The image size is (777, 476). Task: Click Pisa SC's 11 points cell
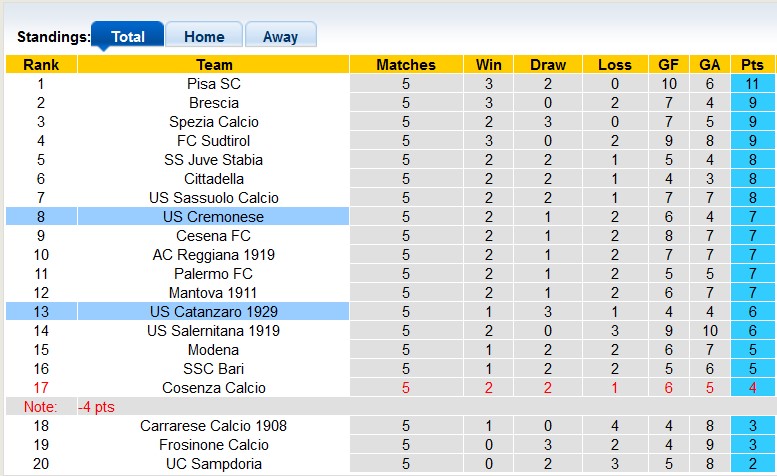tap(752, 84)
